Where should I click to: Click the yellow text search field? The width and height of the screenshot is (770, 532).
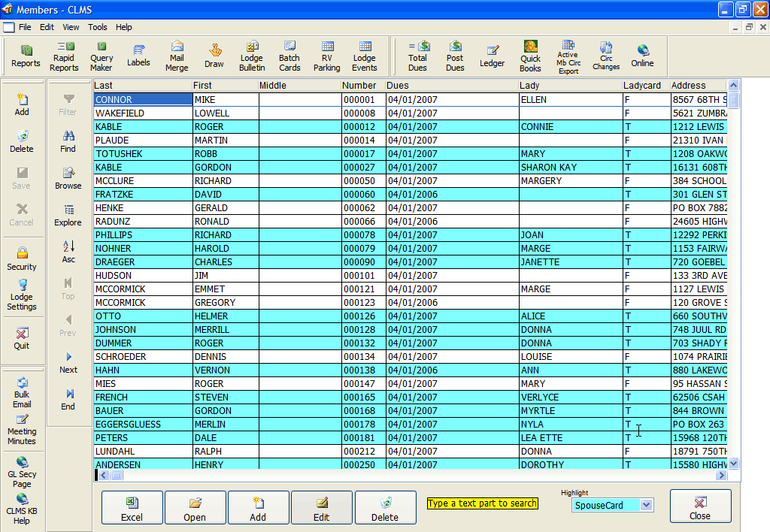click(482, 503)
